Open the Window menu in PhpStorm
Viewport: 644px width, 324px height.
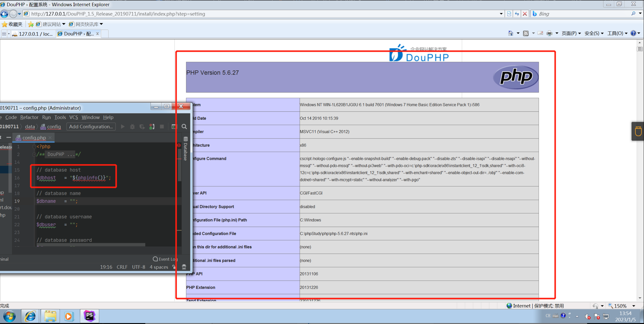point(90,117)
